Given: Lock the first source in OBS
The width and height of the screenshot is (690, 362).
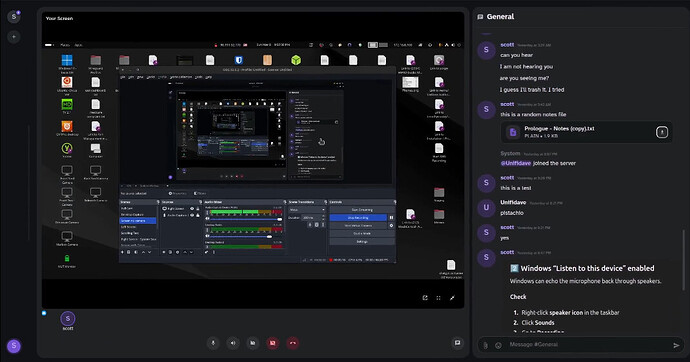Looking at the screenshot, I should tap(198, 208).
